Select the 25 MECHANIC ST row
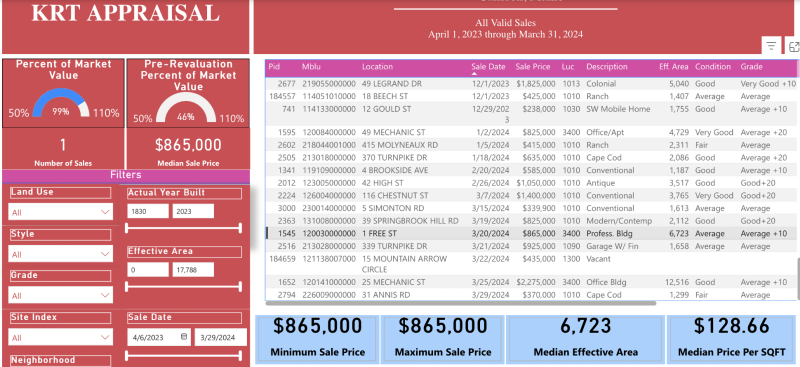Image resolution: width=800 pixels, height=367 pixels. point(531,282)
